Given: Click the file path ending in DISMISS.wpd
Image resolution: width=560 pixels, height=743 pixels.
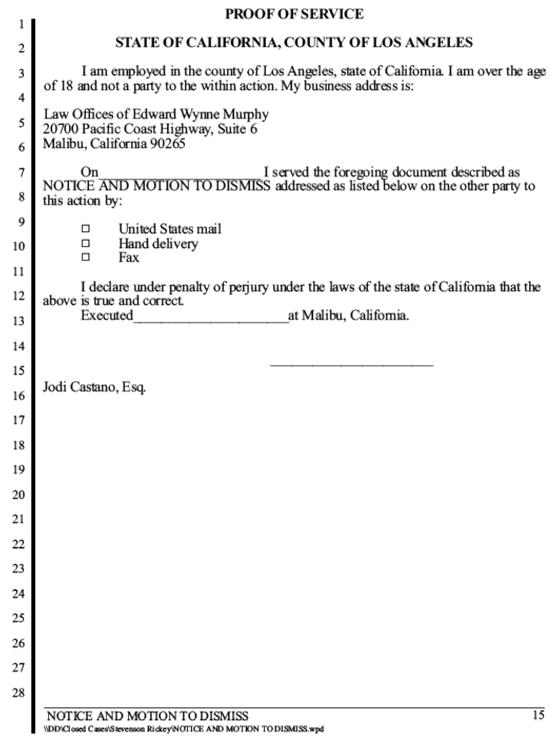Looking at the screenshot, I should [x=183, y=729].
